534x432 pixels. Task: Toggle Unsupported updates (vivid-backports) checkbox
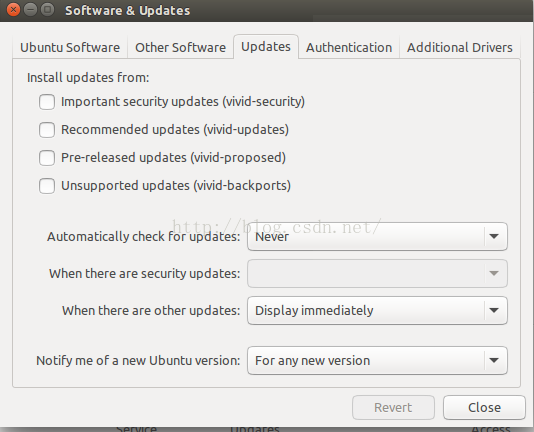[x=47, y=186]
